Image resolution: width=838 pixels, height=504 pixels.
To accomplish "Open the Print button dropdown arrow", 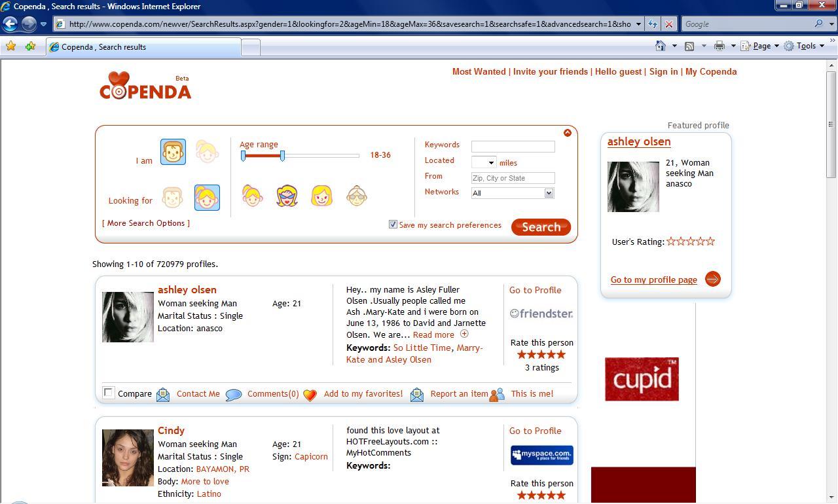I will (x=733, y=46).
